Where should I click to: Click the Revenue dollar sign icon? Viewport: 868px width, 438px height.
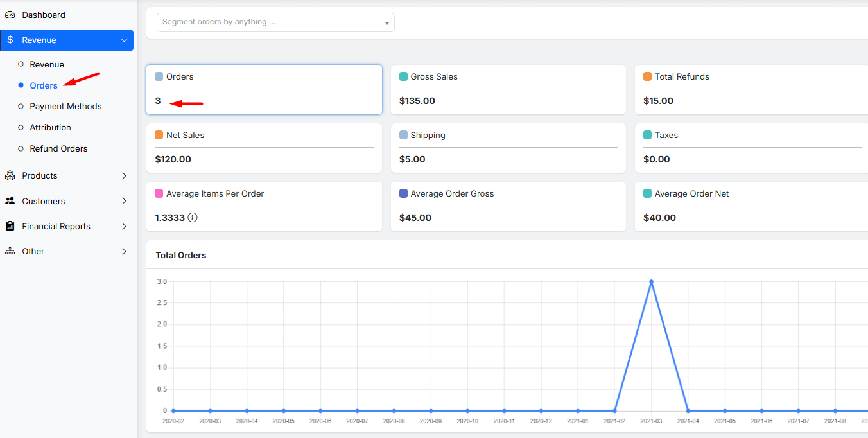[x=10, y=40]
